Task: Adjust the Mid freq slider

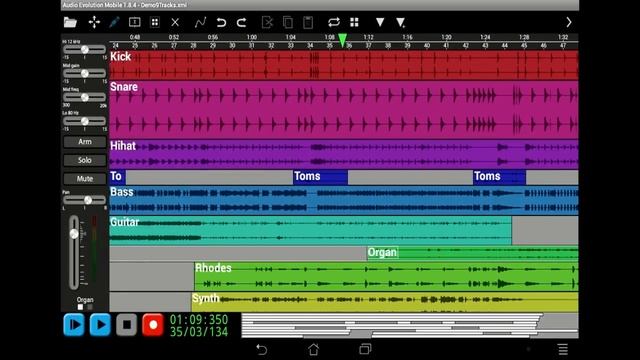Action: coord(84,97)
